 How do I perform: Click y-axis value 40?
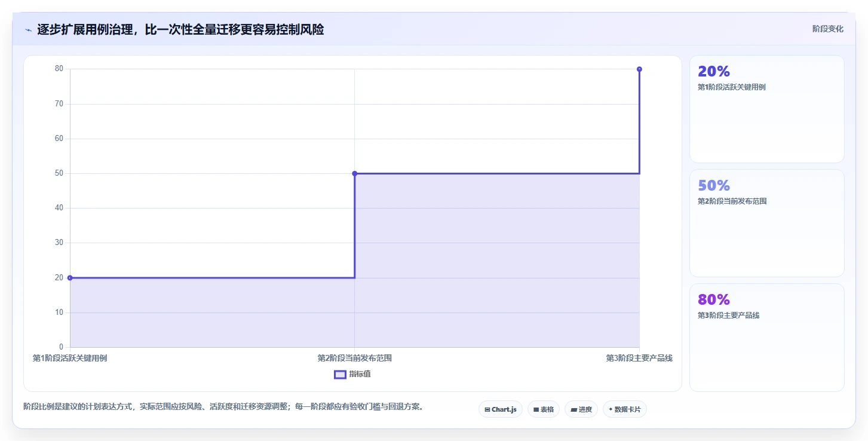59,208
